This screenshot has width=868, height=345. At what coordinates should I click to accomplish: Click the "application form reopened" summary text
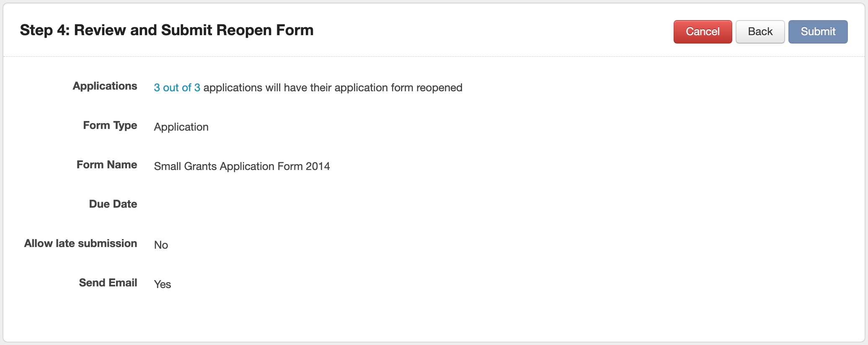(x=398, y=88)
